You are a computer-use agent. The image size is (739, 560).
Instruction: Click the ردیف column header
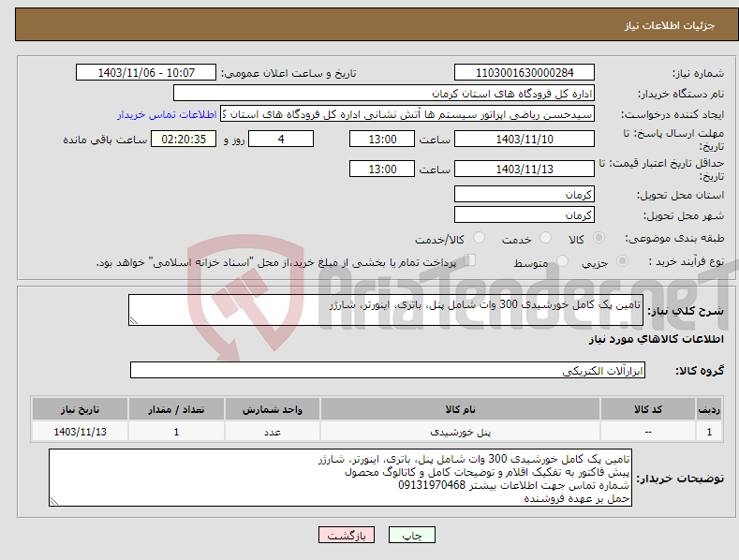(709, 409)
